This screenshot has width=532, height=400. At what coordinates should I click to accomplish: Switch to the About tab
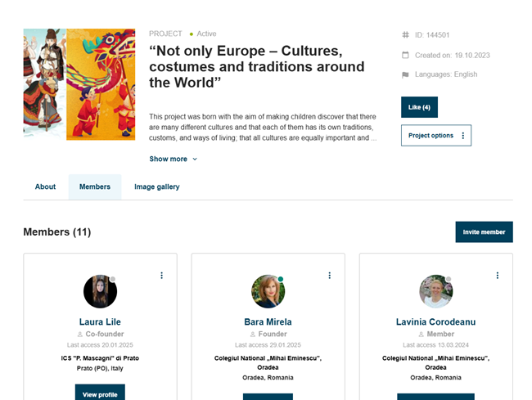tap(45, 187)
